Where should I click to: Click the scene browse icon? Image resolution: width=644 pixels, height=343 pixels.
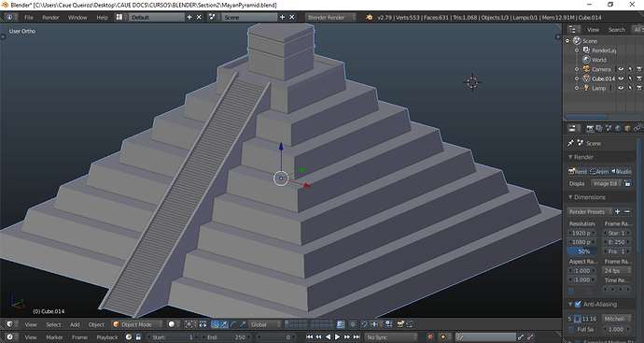point(213,17)
